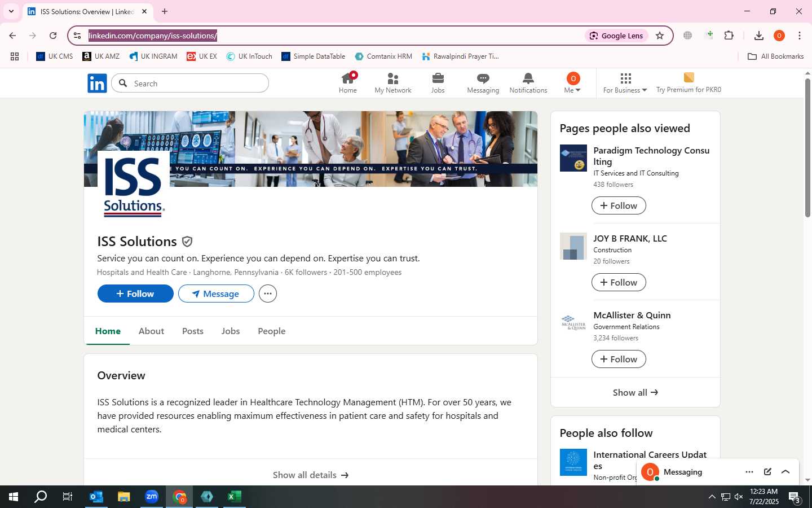Click the address bar URL
Screen dimensions: 812x508
tap(152, 36)
